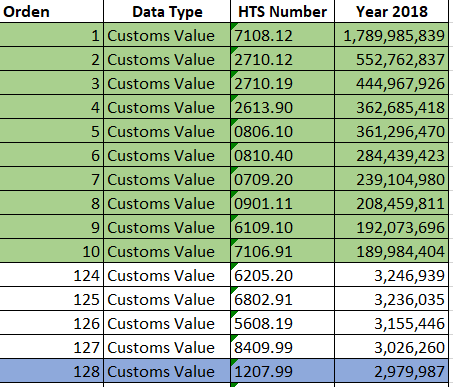Click HTS number 0806.10 cell
Screen dimensions: 453x387
[x=282, y=131]
